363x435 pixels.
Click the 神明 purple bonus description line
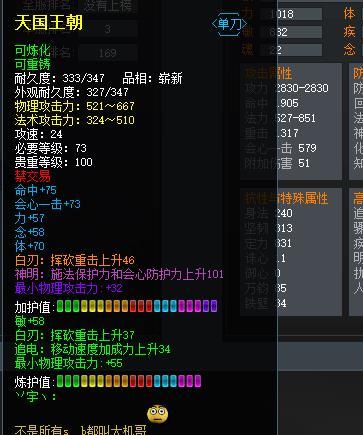coord(119,274)
